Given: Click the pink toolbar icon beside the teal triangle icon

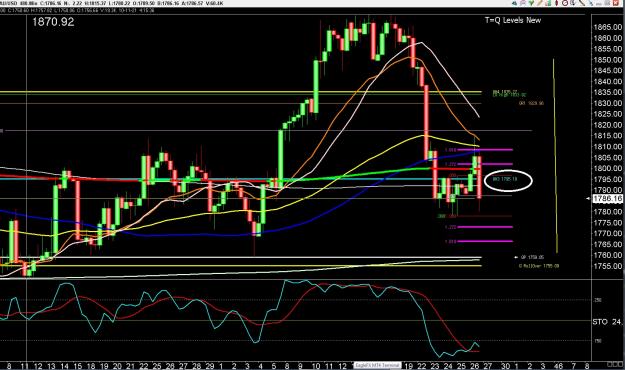Looking at the screenshot, I should pos(523,3).
